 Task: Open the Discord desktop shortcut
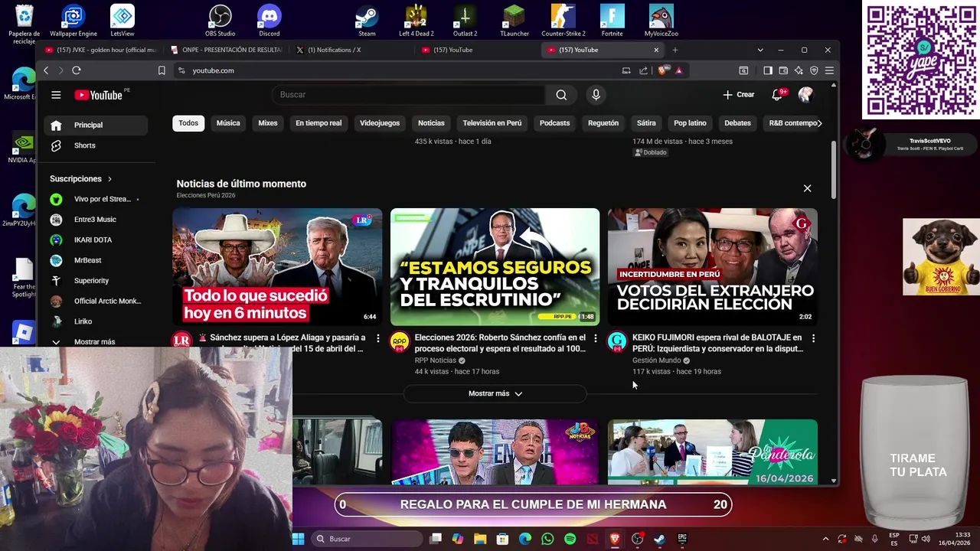click(x=269, y=20)
